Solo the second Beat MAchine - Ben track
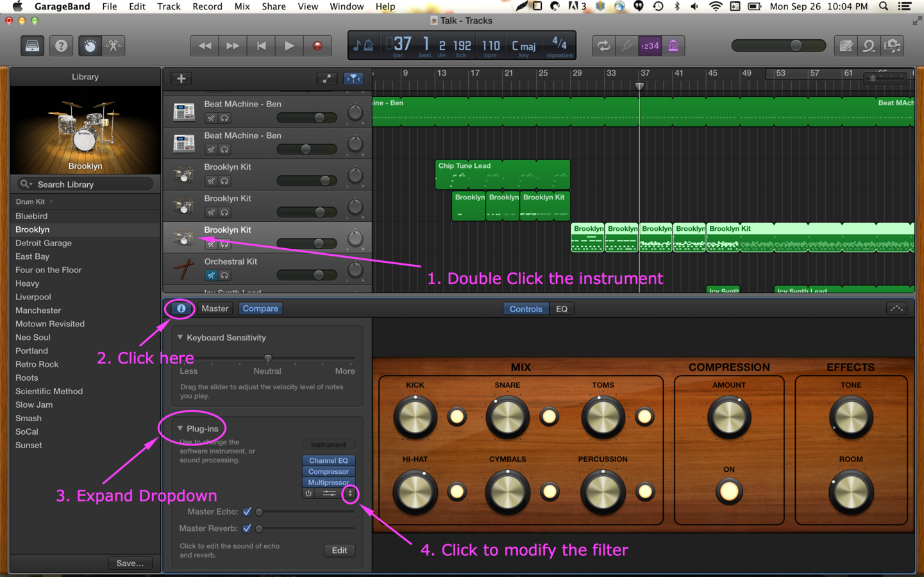Viewport: 924px width, 577px height. 224,149
